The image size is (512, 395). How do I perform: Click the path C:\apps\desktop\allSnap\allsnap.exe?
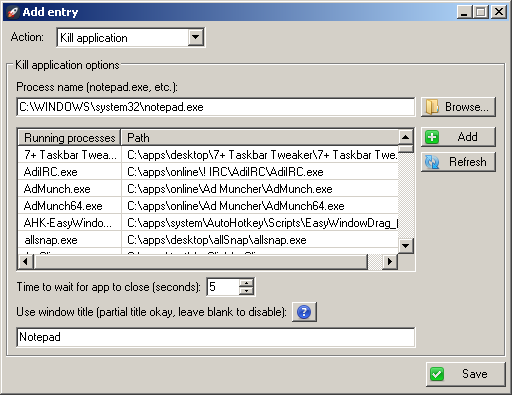click(217, 240)
